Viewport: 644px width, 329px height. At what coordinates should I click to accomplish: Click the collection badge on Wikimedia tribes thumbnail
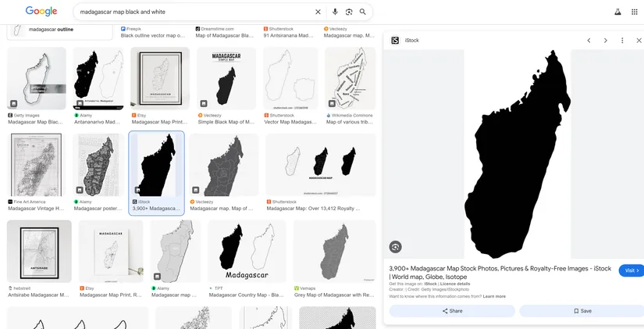pyautogui.click(x=332, y=104)
